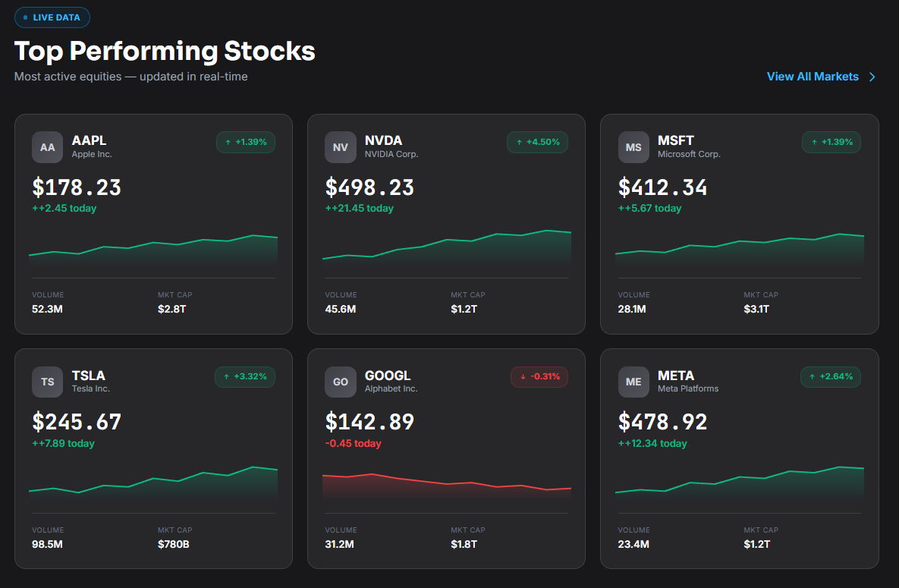899x588 pixels.
Task: Click the TS avatar icon for Tesla
Action: (48, 382)
